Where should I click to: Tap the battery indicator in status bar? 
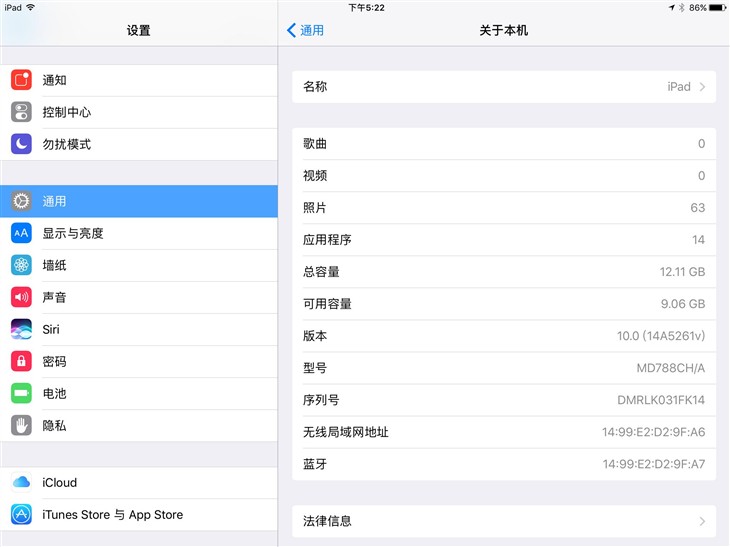(717, 7)
